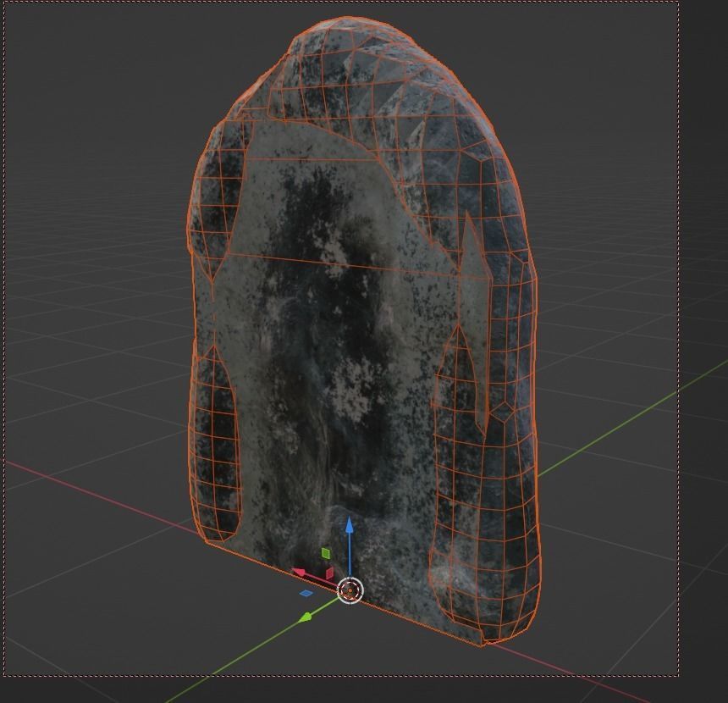Click the blue plane handle of the gizmo
The height and width of the screenshot is (703, 728).
[x=306, y=593]
